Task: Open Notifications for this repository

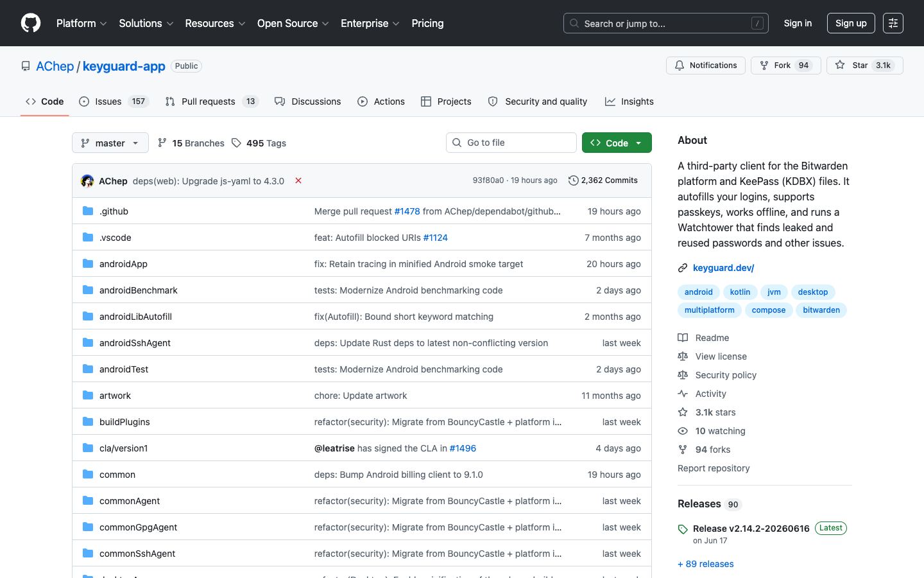Action: (706, 66)
